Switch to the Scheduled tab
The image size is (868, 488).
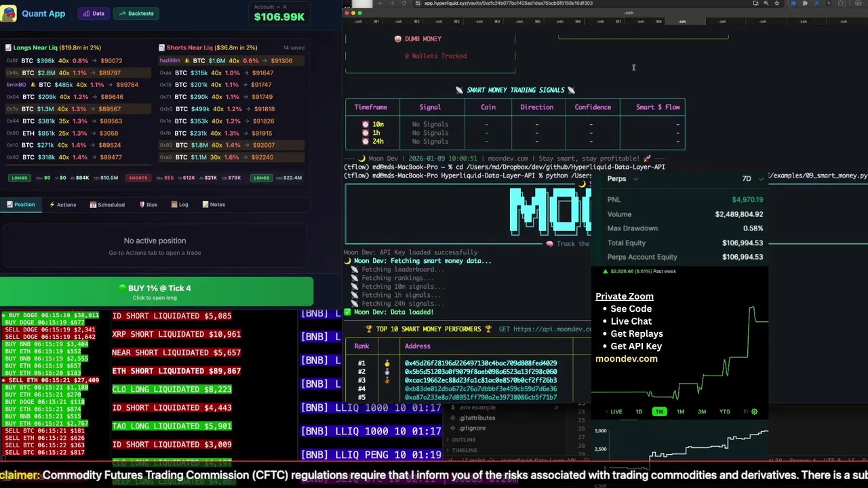tap(107, 205)
